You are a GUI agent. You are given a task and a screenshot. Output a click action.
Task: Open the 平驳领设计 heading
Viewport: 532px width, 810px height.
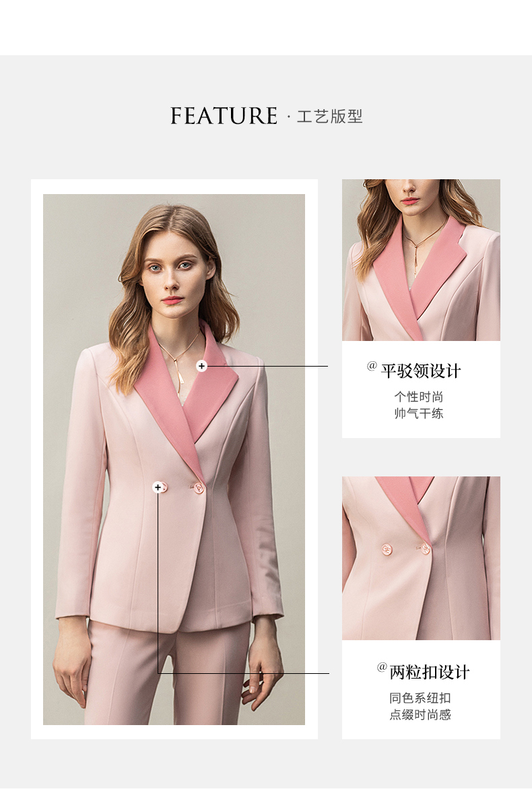[x=421, y=371]
